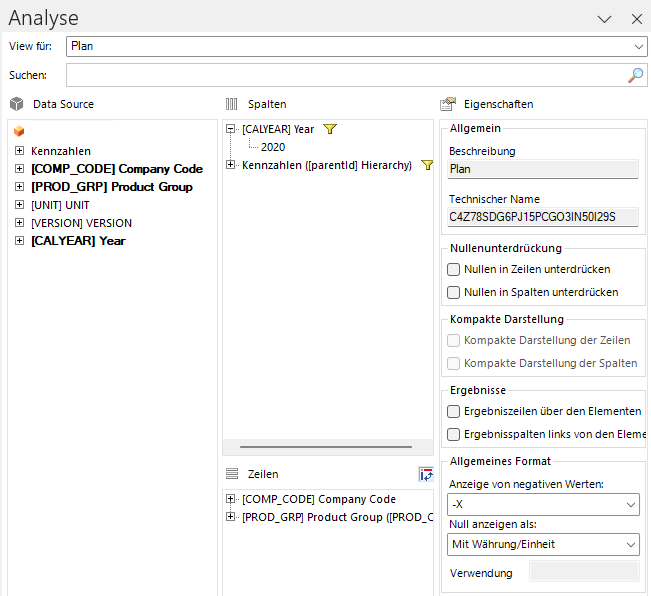Toggle Kompakte Darstellung der Zeilen checkbox
651x596 pixels.
pos(453,340)
